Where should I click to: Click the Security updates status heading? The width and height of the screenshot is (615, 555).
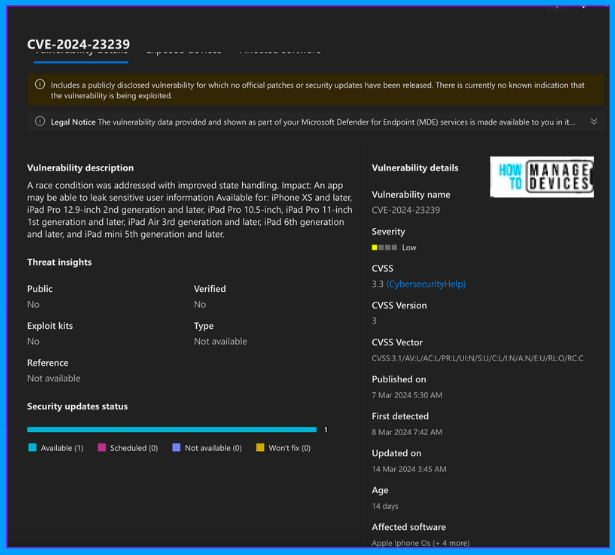coord(77,407)
